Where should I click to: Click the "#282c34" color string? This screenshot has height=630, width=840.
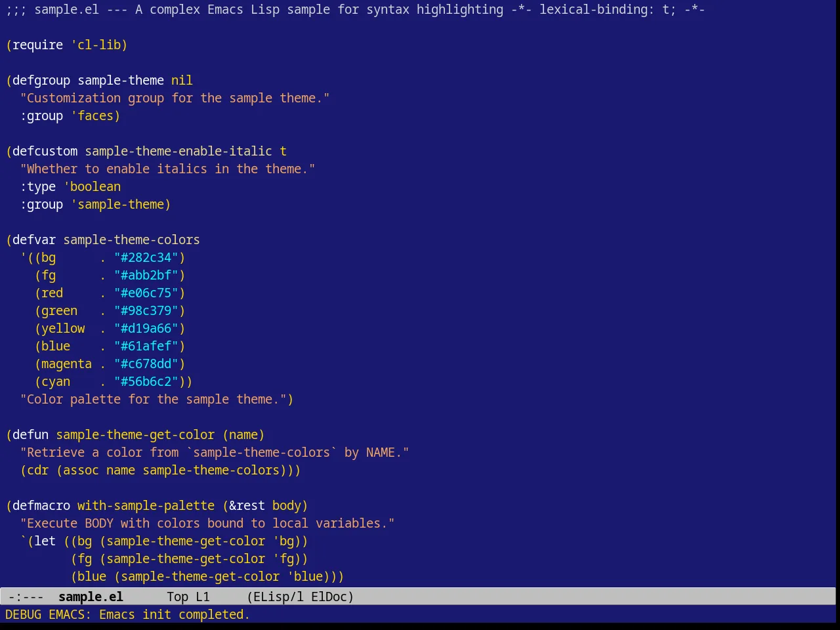146,257
